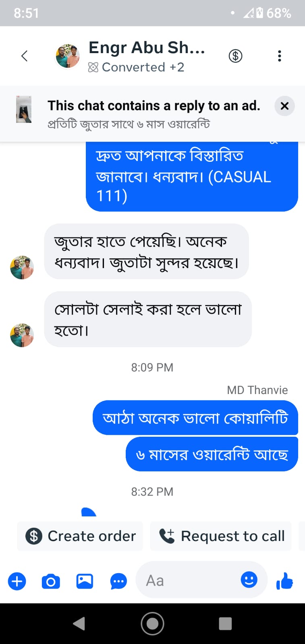Open the saved replies chat bubble icon

118,582
